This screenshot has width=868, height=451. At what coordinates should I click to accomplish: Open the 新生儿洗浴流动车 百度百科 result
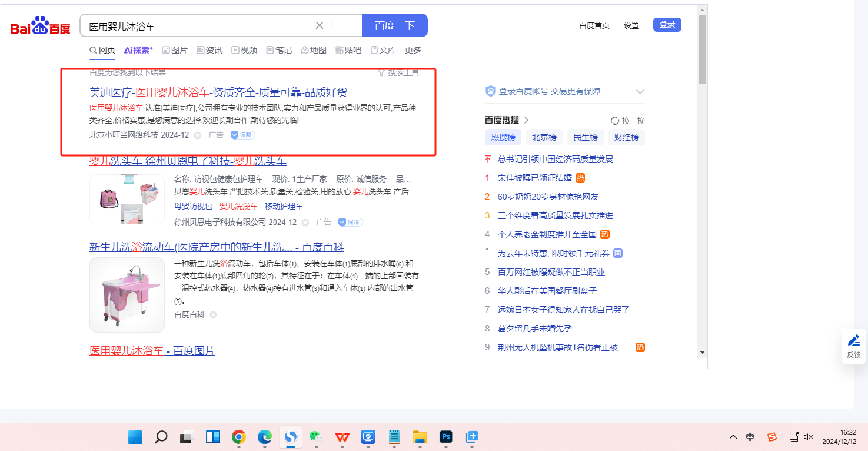(x=217, y=247)
